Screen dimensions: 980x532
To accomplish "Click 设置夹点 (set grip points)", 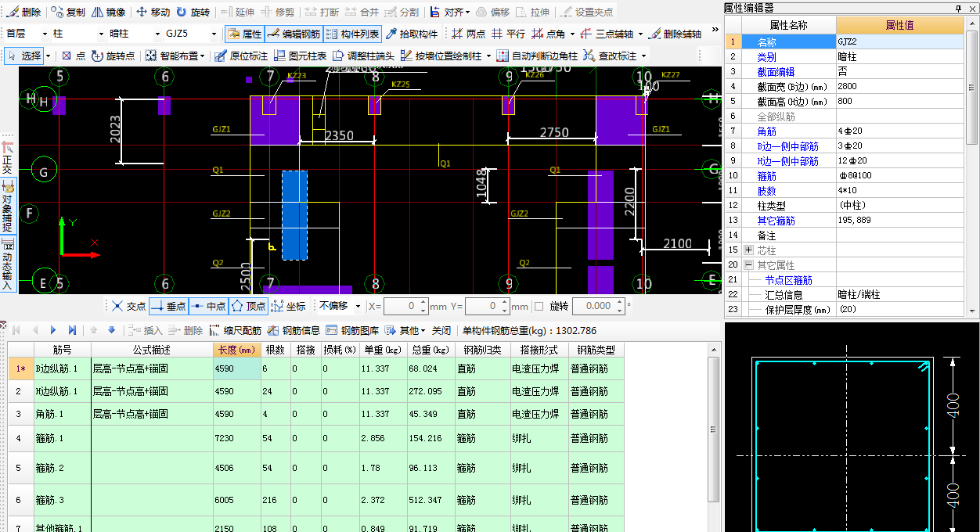I will [x=587, y=12].
